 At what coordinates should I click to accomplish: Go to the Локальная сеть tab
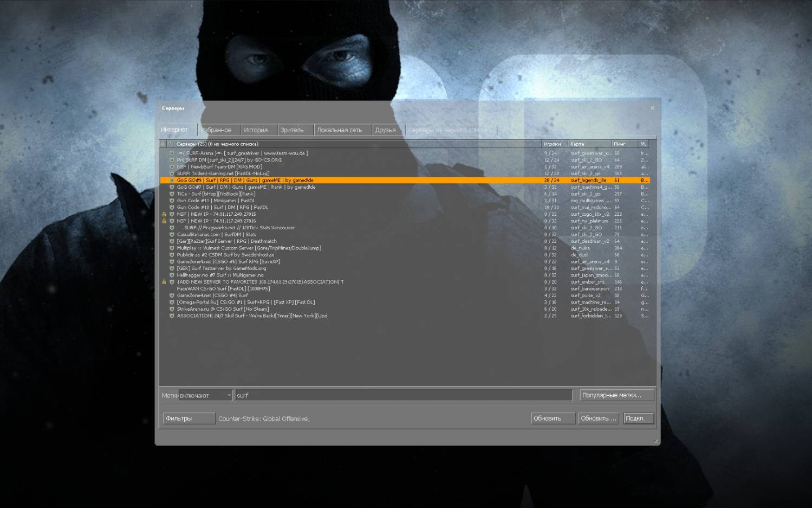click(340, 130)
